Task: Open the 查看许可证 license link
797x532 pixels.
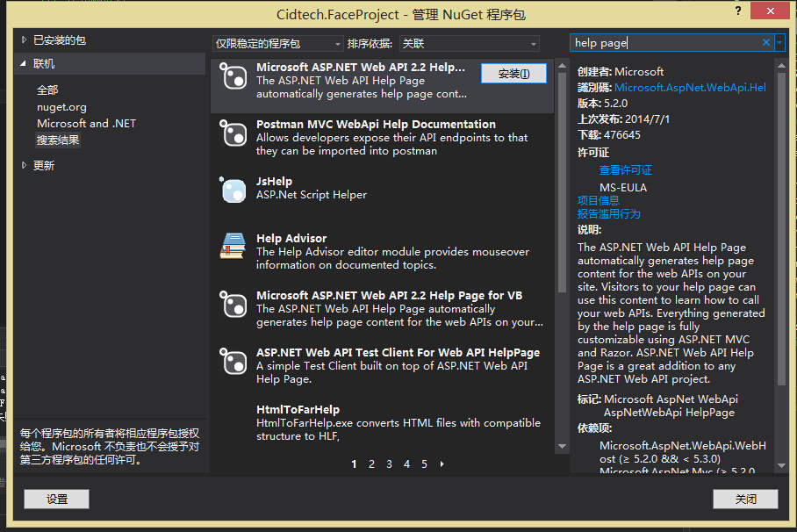Action: (625, 170)
